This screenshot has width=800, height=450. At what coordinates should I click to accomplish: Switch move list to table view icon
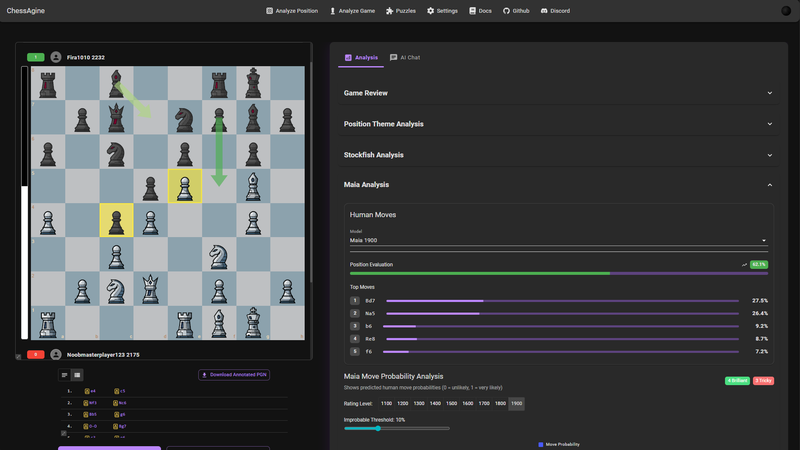(x=77, y=375)
